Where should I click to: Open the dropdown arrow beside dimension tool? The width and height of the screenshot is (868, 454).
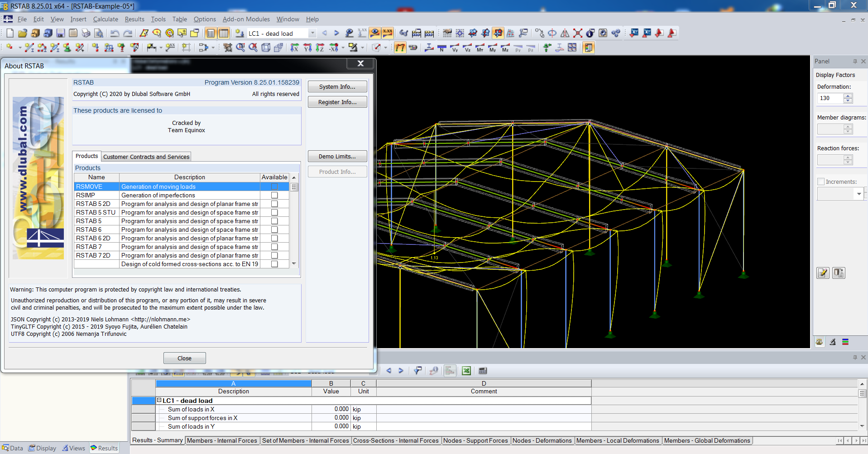pos(161,48)
